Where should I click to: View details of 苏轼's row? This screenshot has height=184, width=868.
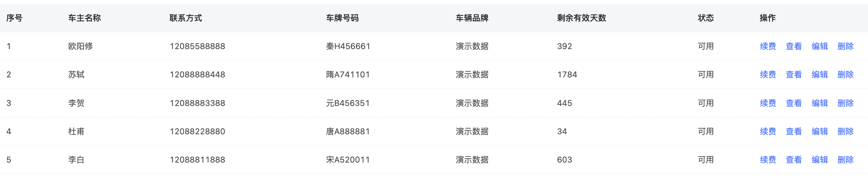(794, 75)
